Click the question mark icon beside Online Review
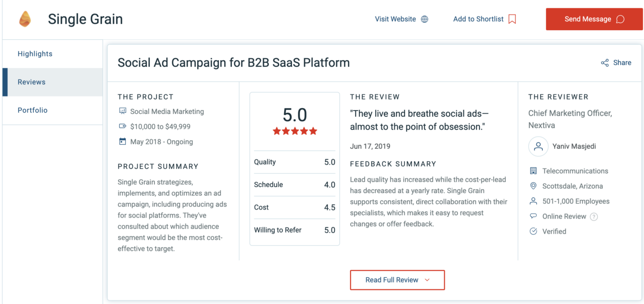Viewport: 644px width, 304px height. pos(594,217)
